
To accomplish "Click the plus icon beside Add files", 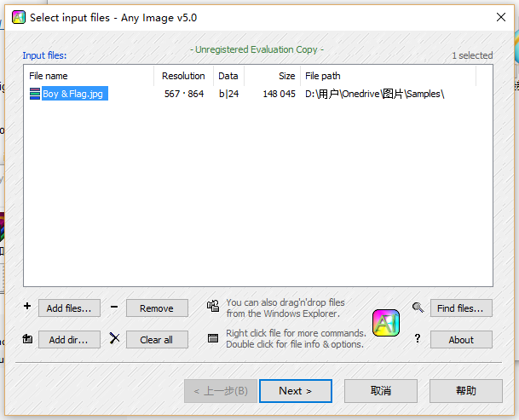I will pos(27,306).
